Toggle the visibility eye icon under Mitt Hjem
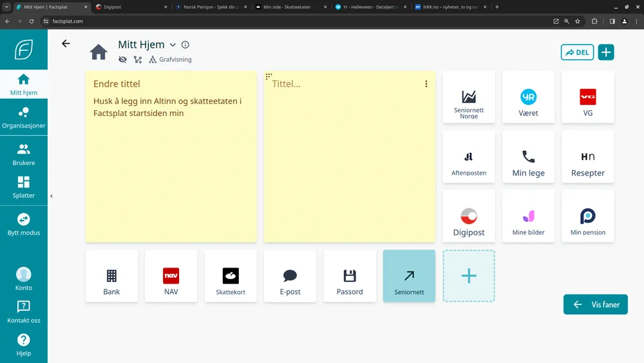 [x=122, y=59]
